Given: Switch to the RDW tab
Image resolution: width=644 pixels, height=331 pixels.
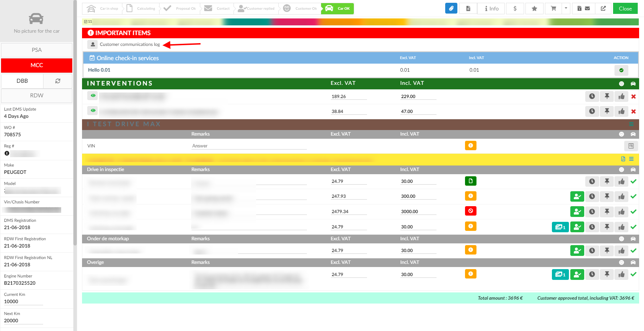Looking at the screenshot, I should click(x=36, y=96).
